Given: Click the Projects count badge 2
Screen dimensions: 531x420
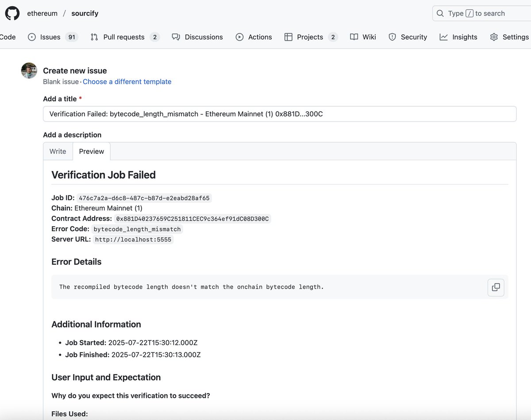Looking at the screenshot, I should 333,37.
